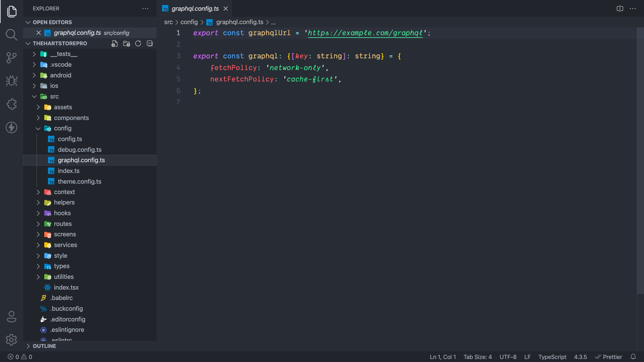Image resolution: width=644 pixels, height=362 pixels.
Task: Click the Prettier status bar icon
Action: pos(608,357)
